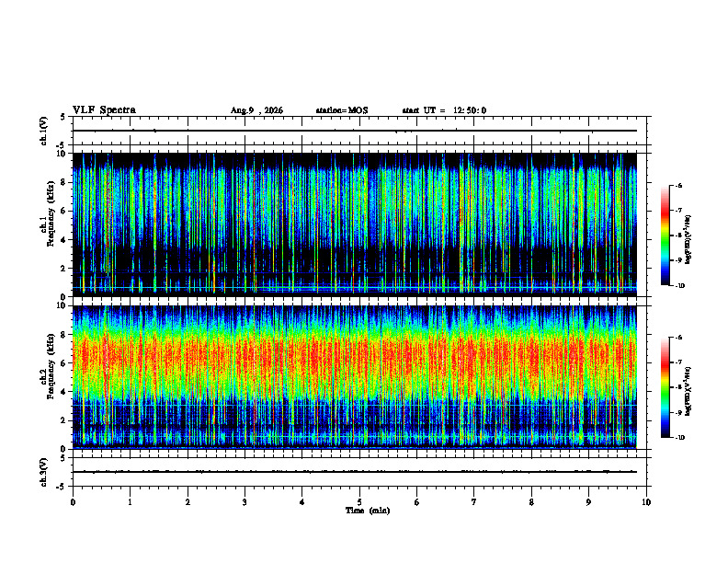This screenshot has width=728, height=563.
Task: Click time axis tick label "7"
Action: (x=474, y=502)
